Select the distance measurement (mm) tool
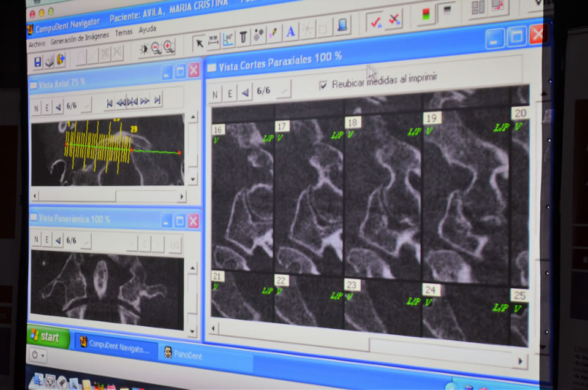588x390 pixels. 213,41
